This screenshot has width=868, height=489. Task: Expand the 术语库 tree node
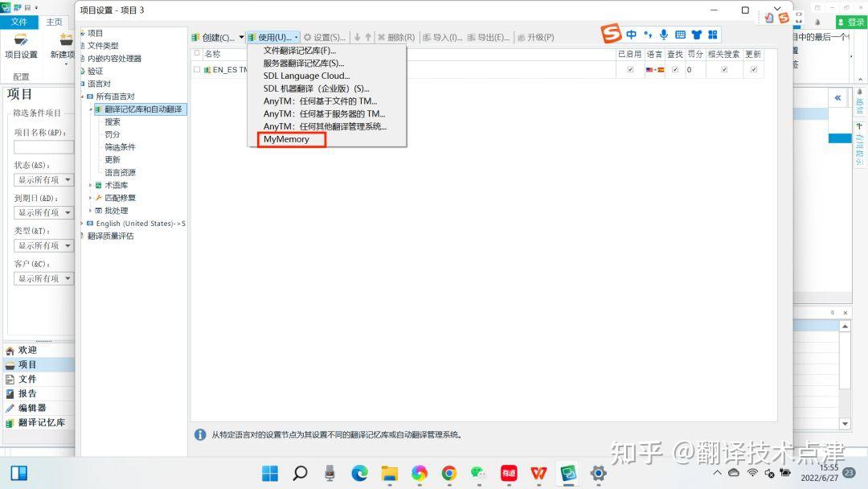pyautogui.click(x=92, y=185)
